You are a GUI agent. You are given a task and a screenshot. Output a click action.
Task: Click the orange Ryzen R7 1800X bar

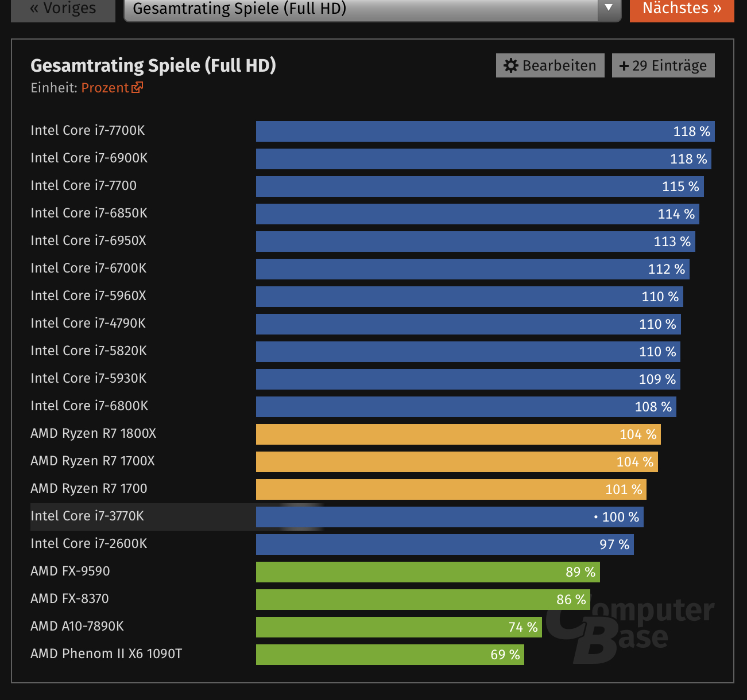coord(458,434)
